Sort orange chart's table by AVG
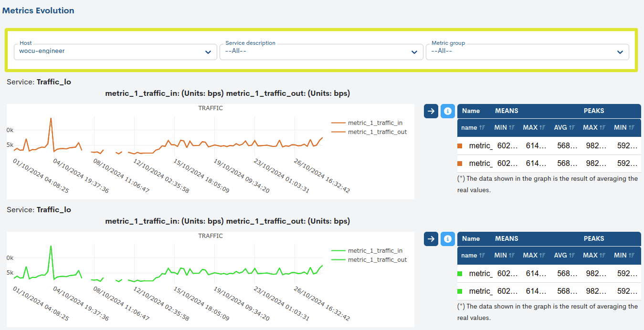Viewport: 644px width, 330px height. tap(564, 127)
